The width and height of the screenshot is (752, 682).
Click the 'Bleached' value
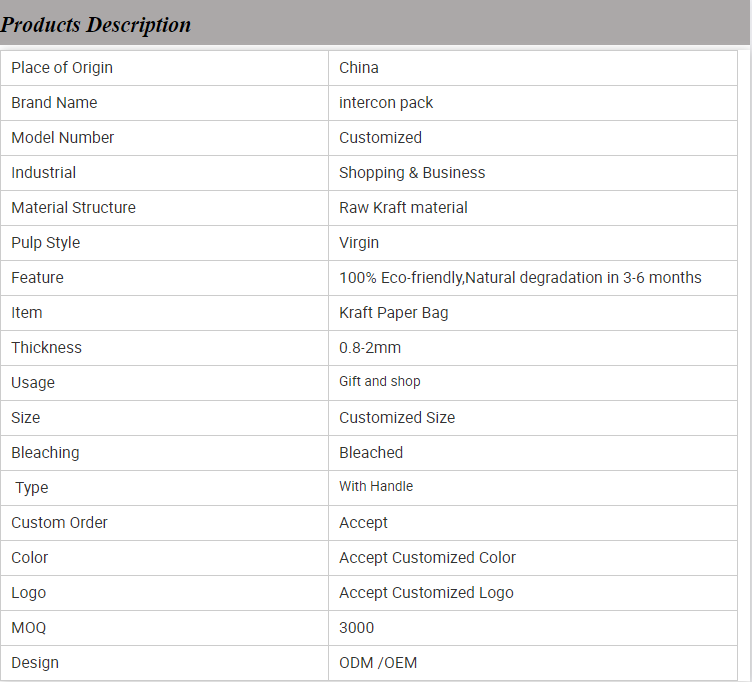pos(371,453)
